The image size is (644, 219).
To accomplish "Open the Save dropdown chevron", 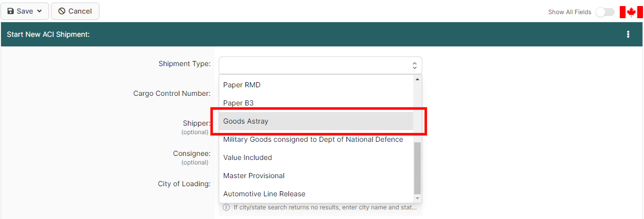I will pyautogui.click(x=39, y=11).
